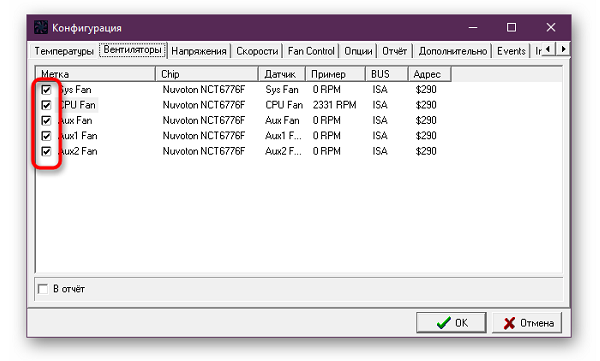Open the Напряжения tab
This screenshot has width=600, height=361.
(x=199, y=51)
